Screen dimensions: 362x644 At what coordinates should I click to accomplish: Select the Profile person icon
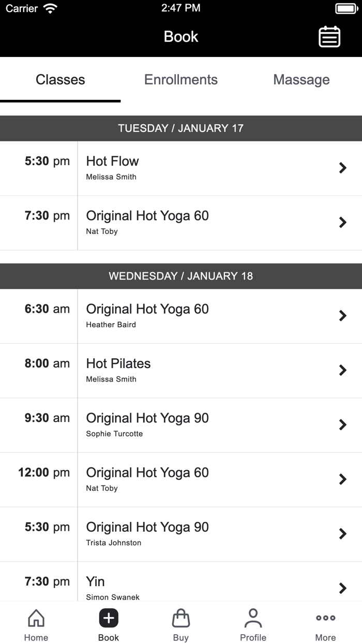click(253, 618)
